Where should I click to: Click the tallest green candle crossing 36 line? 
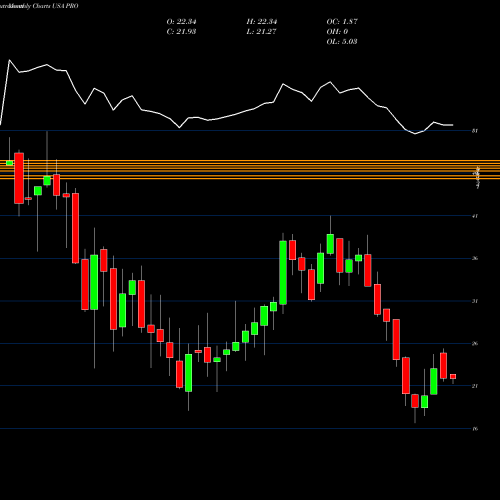(283, 273)
